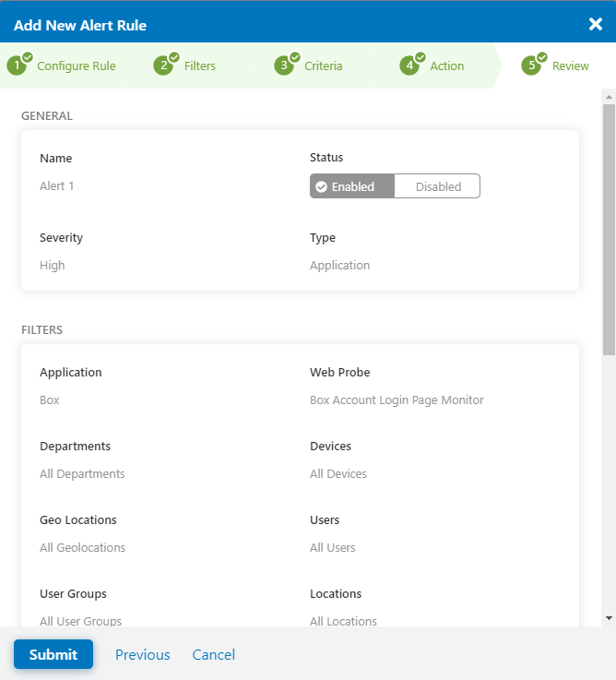Select the Review step label

(570, 66)
